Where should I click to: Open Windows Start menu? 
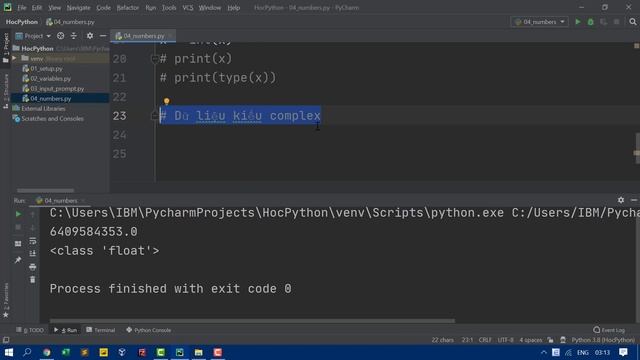pos(8,352)
